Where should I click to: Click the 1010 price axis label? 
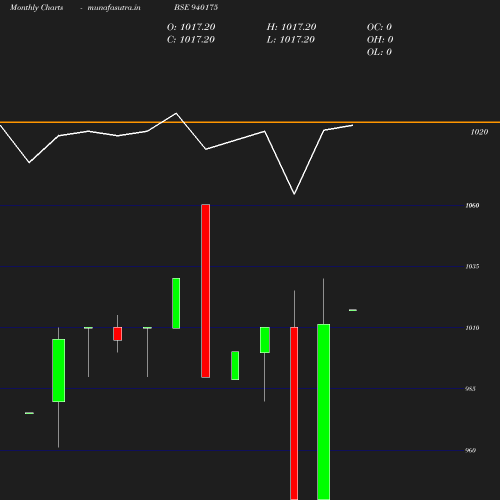click(472, 328)
